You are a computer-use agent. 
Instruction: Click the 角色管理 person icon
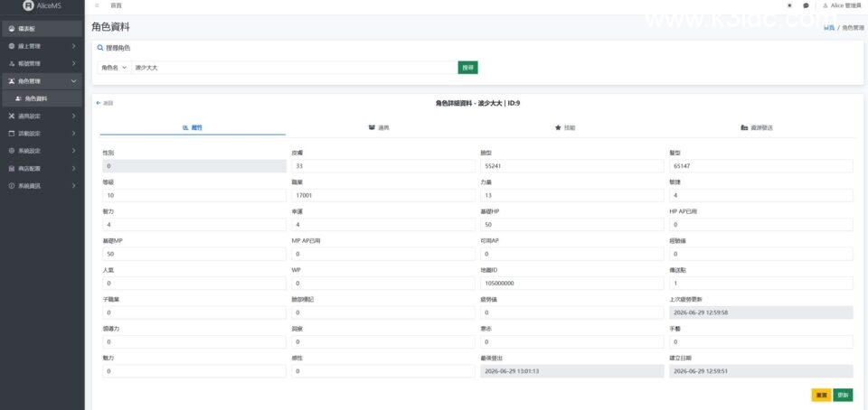(12, 81)
